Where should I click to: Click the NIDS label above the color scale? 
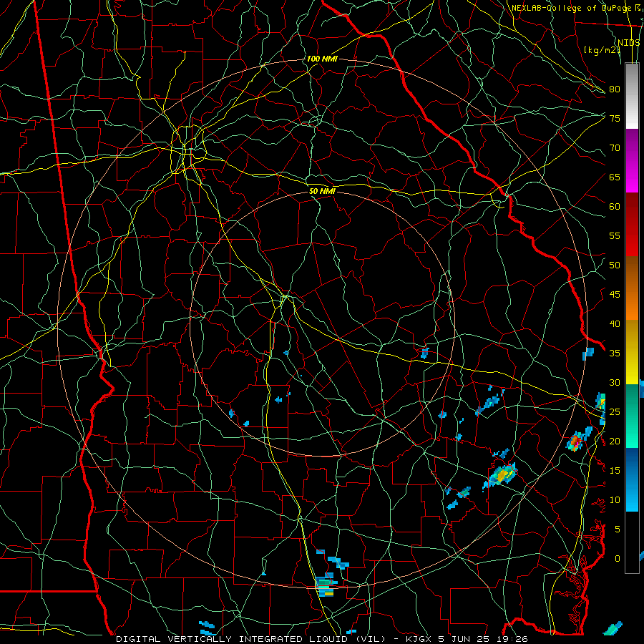coord(628,42)
